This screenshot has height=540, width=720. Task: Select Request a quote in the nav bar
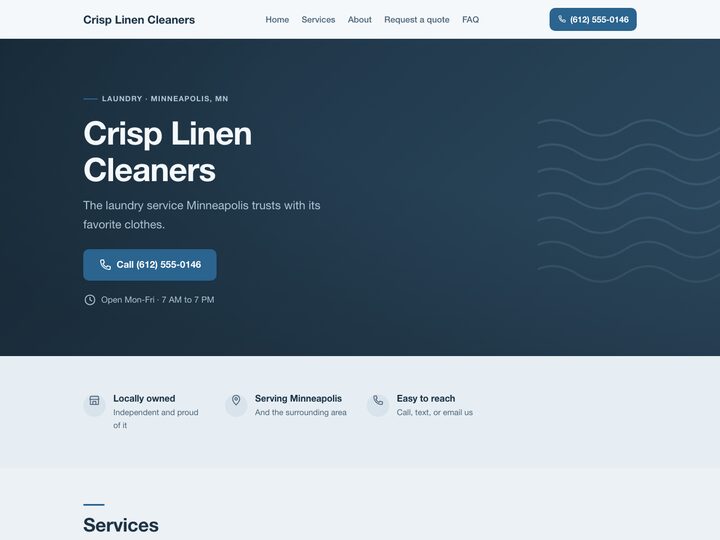(417, 20)
